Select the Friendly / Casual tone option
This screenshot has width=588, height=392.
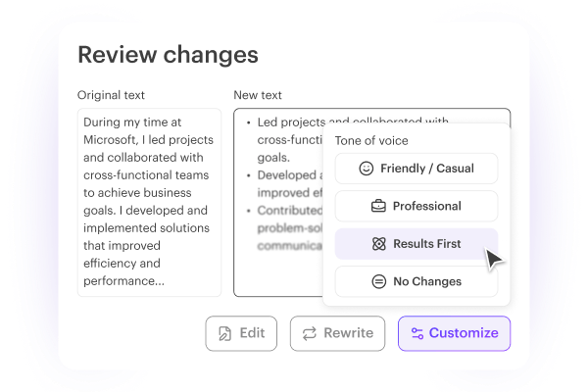416,169
